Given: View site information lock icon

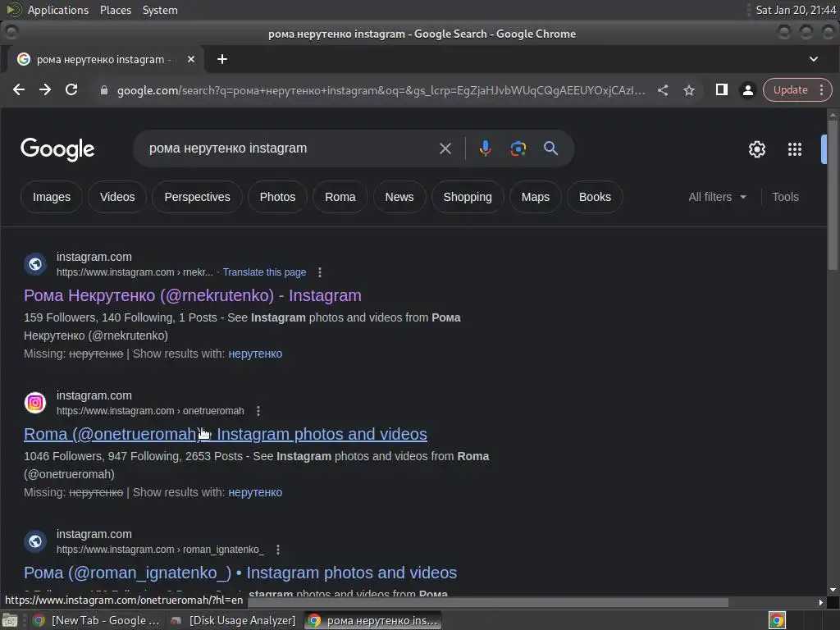Looking at the screenshot, I should click(104, 90).
